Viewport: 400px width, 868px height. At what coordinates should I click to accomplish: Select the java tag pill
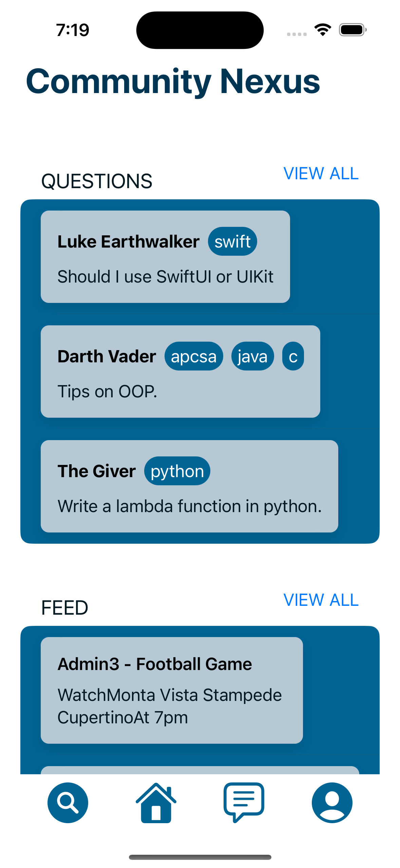coord(252,356)
